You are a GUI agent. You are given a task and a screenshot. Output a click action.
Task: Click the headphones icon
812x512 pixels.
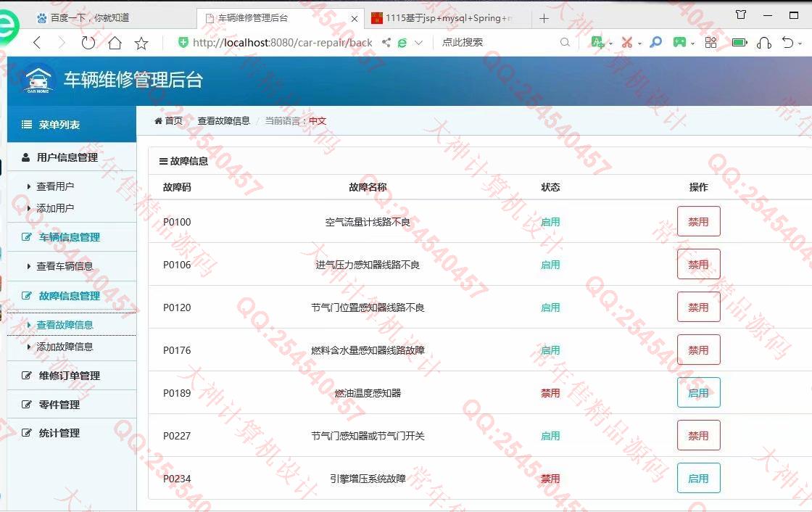(764, 43)
